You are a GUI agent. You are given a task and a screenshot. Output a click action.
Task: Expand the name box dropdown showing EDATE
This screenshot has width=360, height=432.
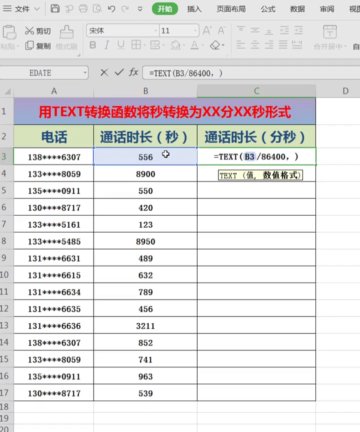click(x=85, y=72)
